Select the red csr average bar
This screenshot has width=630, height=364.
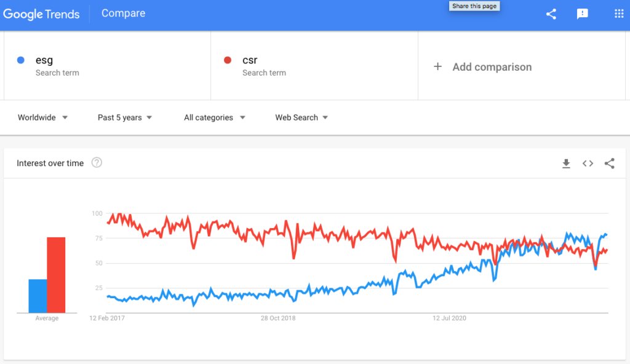coord(56,275)
